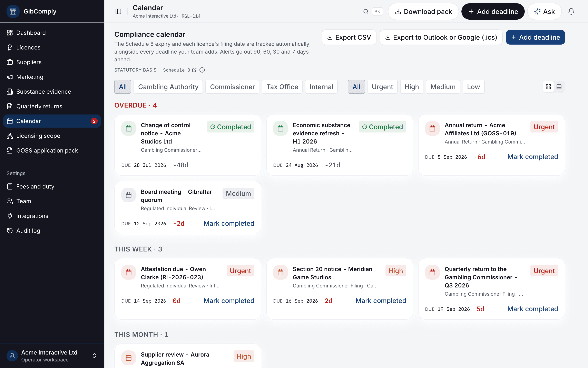Expand the Acme Interactive Ltd workspace switcher
This screenshot has height=368, width=588.
[52, 356]
